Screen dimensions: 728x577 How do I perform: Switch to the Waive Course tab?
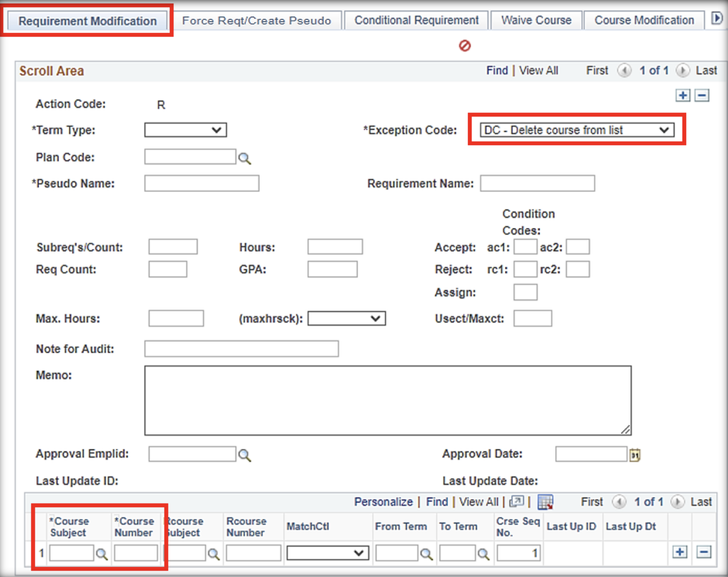536,21
